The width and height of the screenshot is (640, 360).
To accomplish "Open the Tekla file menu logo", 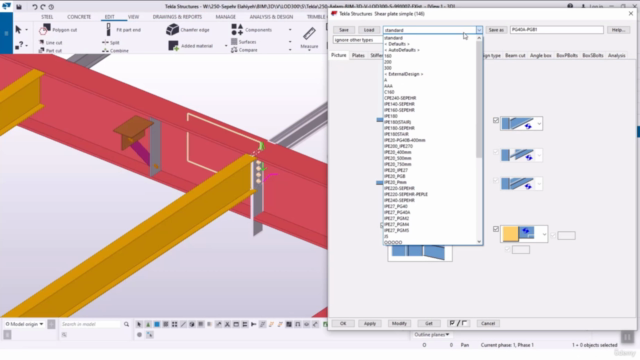I will tap(6, 6).
